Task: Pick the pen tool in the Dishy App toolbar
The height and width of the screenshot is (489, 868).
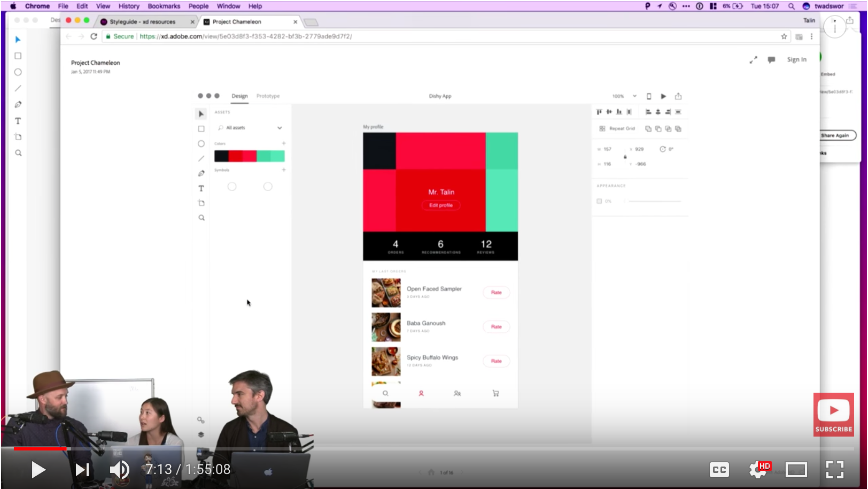Action: (x=201, y=173)
